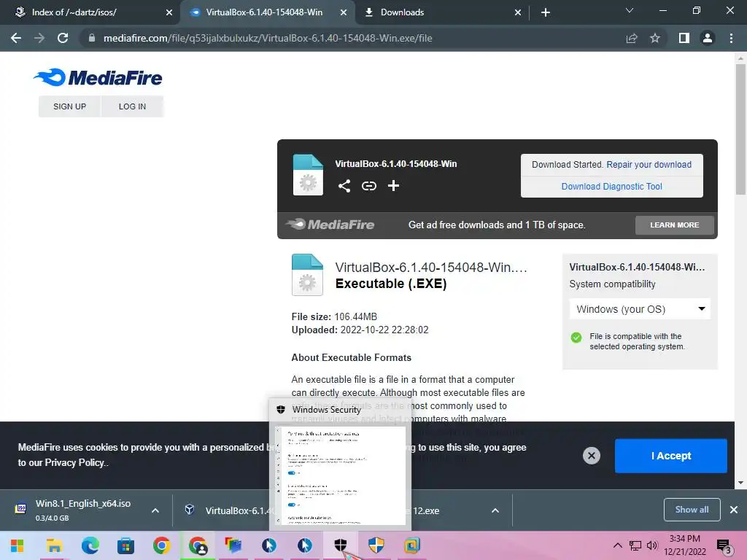Click the plus icon to save file
Screen dimensions: 747x560
(x=393, y=186)
